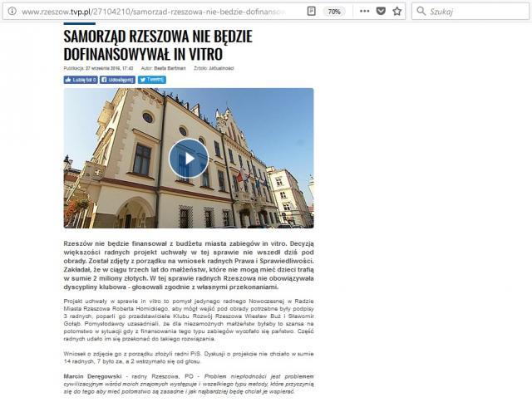Play the town hall video

189,158
